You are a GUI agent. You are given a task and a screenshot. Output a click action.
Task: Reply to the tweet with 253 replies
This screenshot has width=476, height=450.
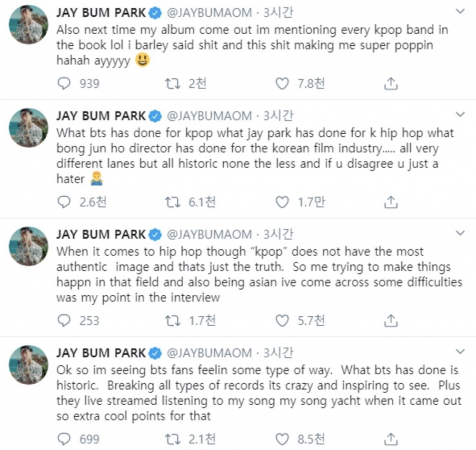click(64, 320)
